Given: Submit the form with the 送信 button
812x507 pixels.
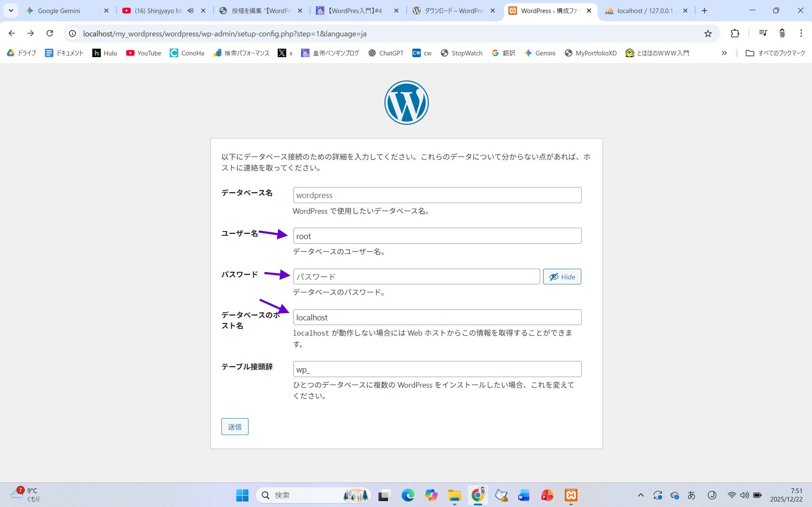Looking at the screenshot, I should point(235,427).
